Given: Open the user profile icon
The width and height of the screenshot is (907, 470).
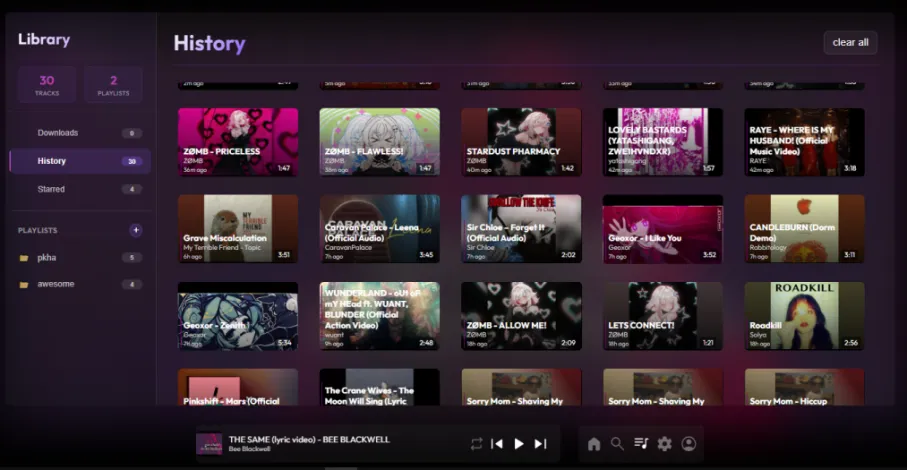Looking at the screenshot, I should point(688,443).
